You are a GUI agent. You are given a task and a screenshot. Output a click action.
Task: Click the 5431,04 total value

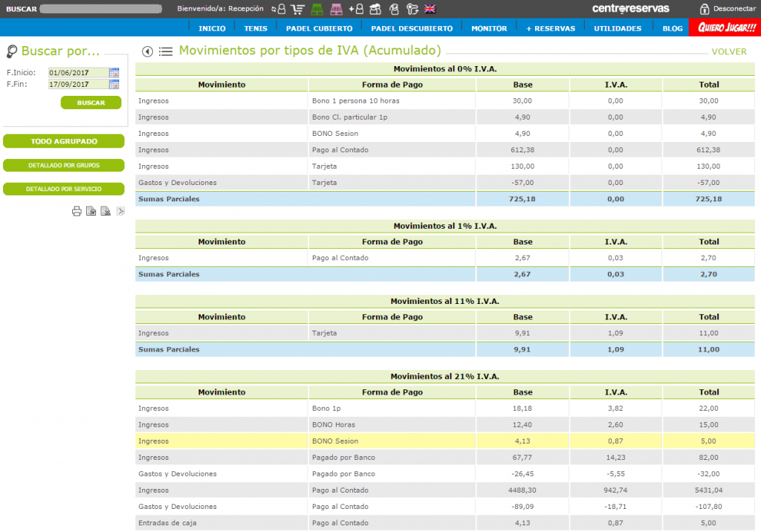[x=708, y=490]
